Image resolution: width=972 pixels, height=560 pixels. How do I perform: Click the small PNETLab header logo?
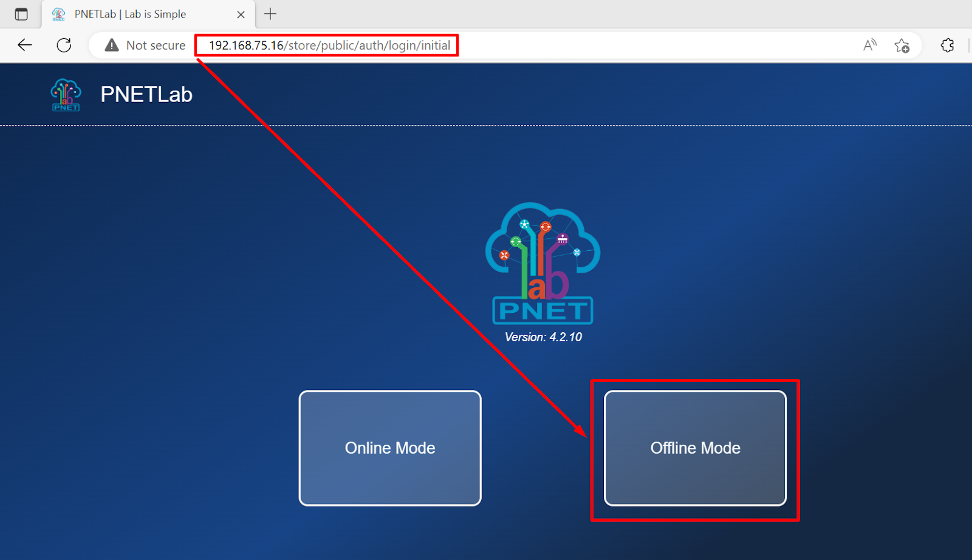(66, 95)
